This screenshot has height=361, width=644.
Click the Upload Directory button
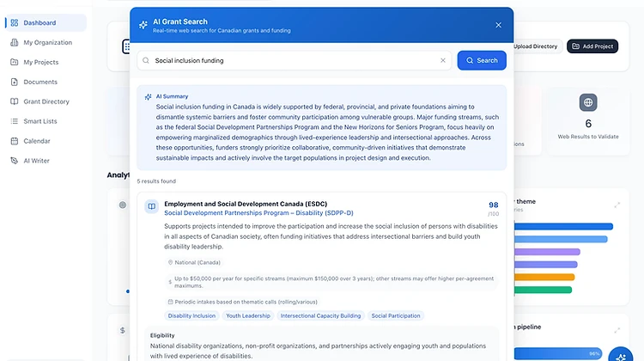535,46
